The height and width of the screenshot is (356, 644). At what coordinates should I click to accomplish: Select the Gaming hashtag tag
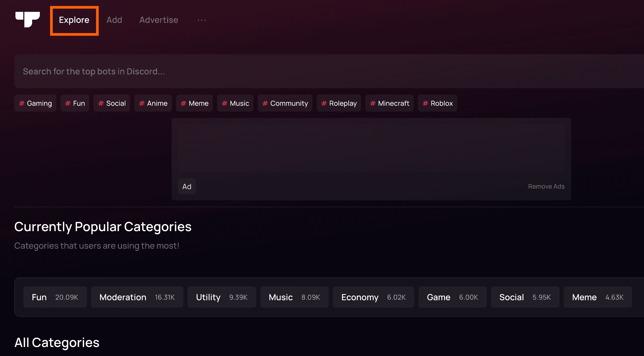pos(35,103)
